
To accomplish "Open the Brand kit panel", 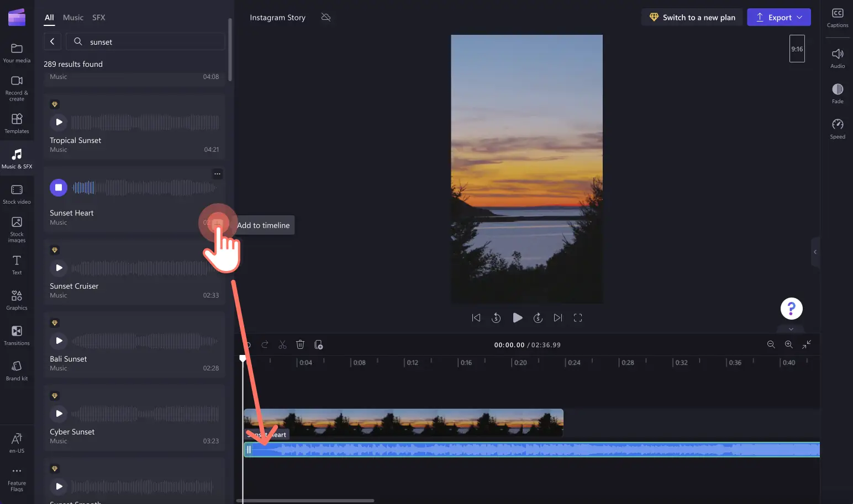I will click(17, 371).
